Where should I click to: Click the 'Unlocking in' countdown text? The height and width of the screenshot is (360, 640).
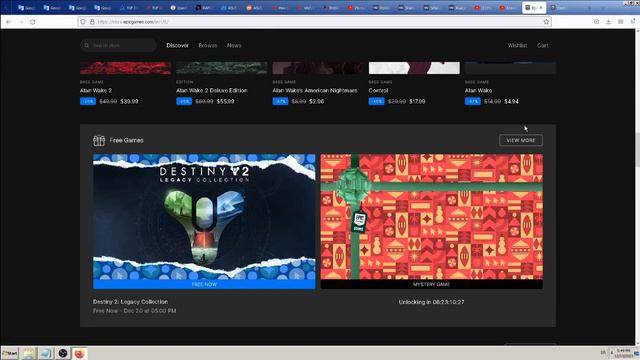click(431, 302)
